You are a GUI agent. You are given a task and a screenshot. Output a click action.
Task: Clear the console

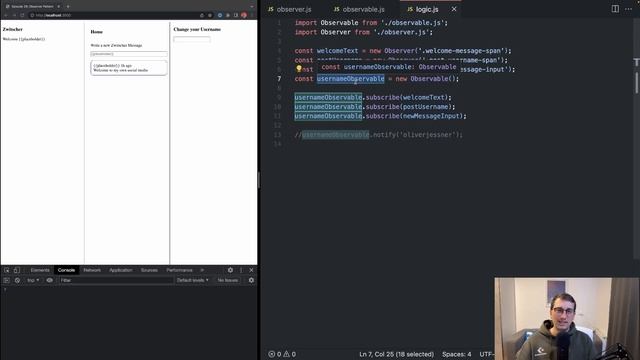coord(17,280)
